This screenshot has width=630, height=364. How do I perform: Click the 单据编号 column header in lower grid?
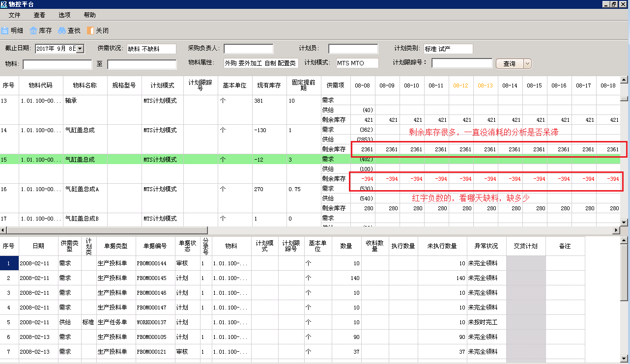coord(155,246)
